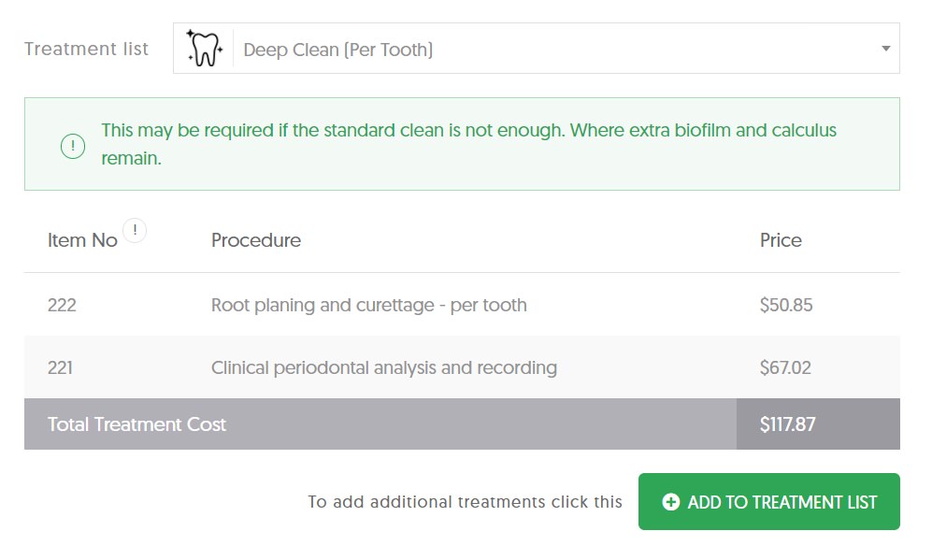Click the exclamation icon in green notice

pyautogui.click(x=73, y=146)
